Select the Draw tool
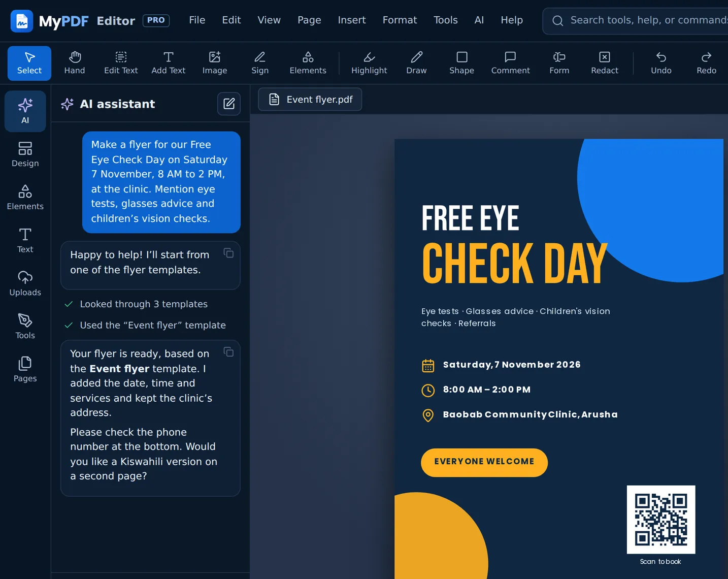This screenshot has width=728, height=579. point(416,63)
